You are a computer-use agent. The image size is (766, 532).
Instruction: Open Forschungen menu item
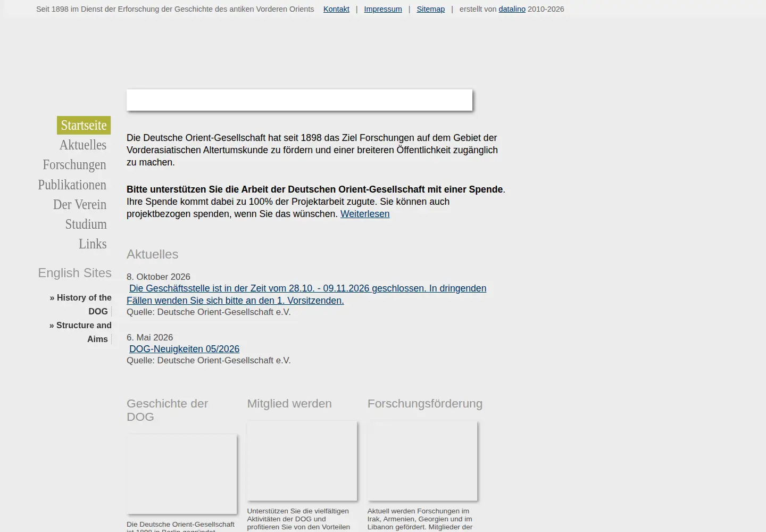tap(74, 164)
